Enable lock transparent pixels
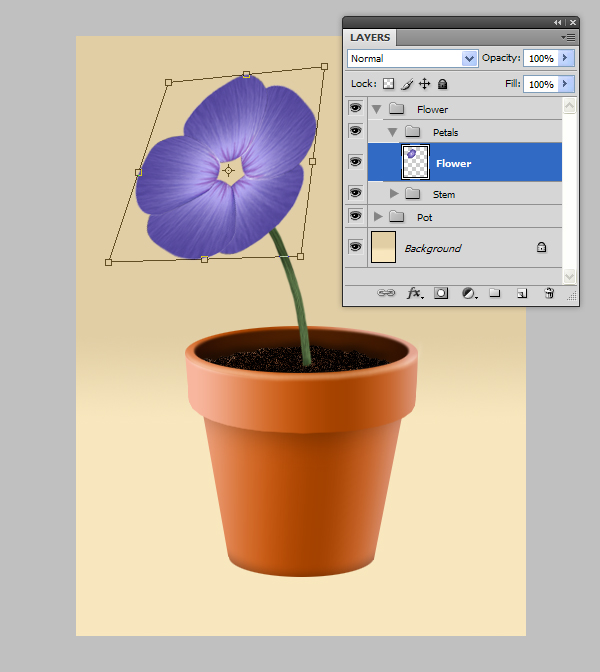This screenshot has height=672, width=600. coord(389,85)
